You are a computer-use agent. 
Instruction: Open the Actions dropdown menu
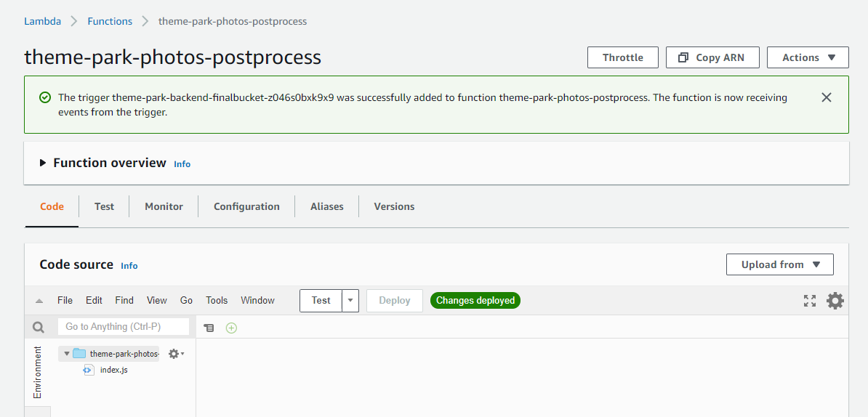[x=808, y=57]
